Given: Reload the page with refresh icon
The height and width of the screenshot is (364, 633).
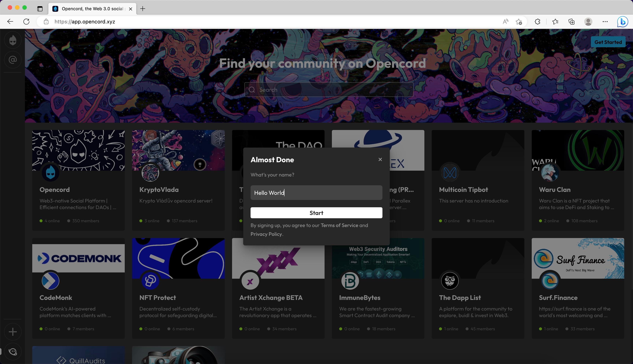Looking at the screenshot, I should (x=26, y=21).
